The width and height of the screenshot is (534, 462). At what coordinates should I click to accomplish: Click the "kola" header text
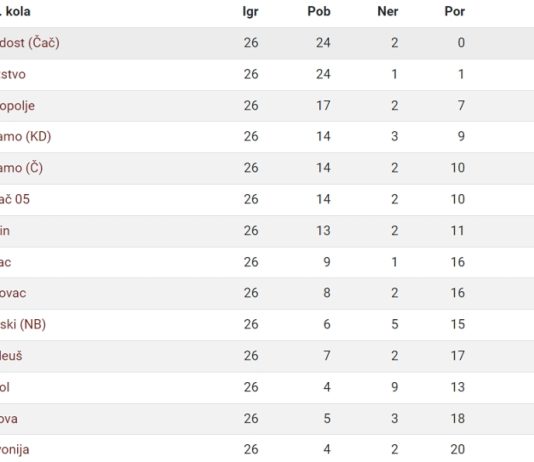tap(18, 12)
